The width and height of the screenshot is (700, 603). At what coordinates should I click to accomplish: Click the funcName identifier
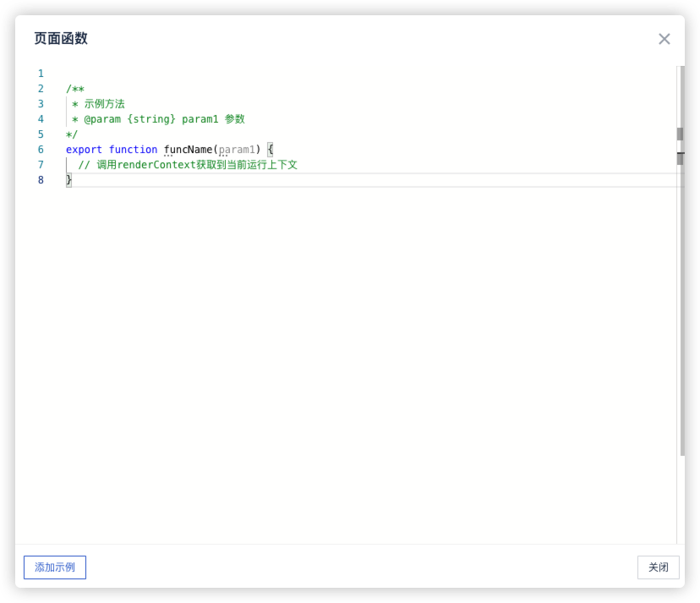click(x=188, y=150)
